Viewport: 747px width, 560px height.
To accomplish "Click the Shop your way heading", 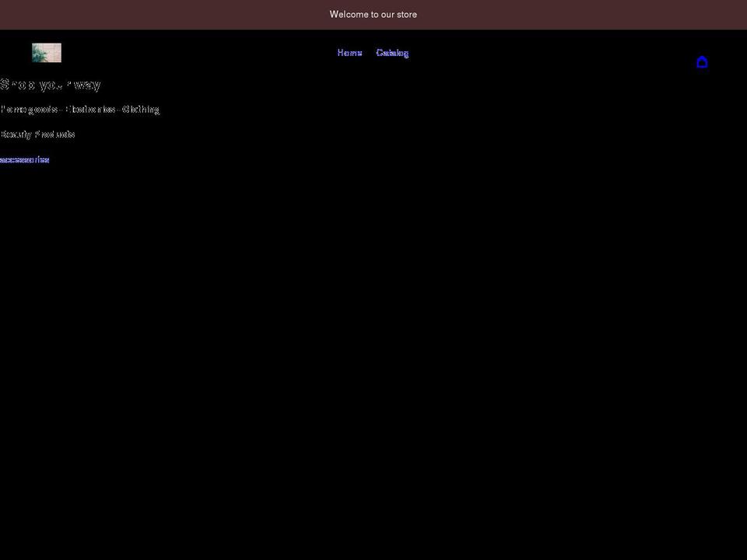I will pos(50,85).
